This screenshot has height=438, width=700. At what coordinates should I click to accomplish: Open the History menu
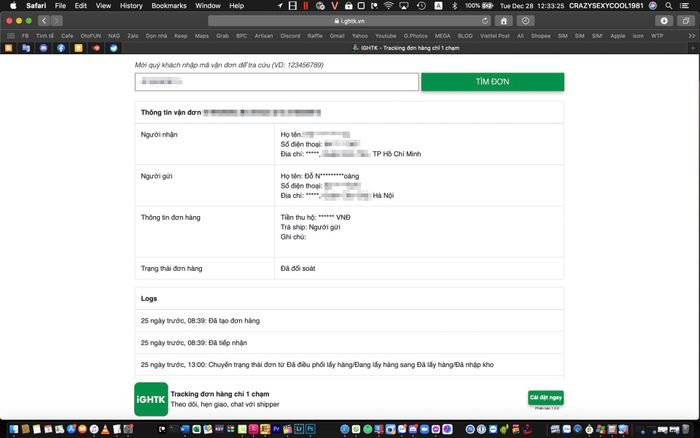pyautogui.click(x=130, y=6)
